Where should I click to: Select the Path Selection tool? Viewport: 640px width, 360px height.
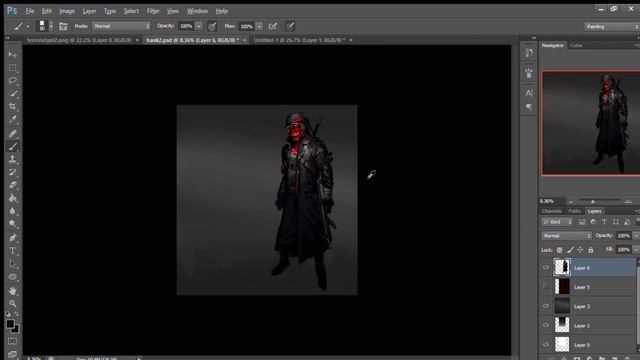pos(13,264)
